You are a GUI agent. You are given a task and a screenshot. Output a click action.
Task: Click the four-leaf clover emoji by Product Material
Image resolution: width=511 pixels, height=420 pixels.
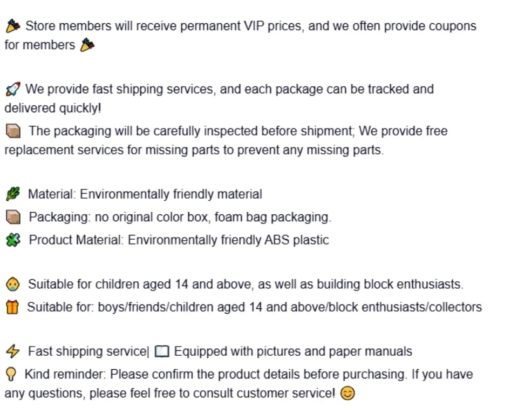(x=13, y=240)
